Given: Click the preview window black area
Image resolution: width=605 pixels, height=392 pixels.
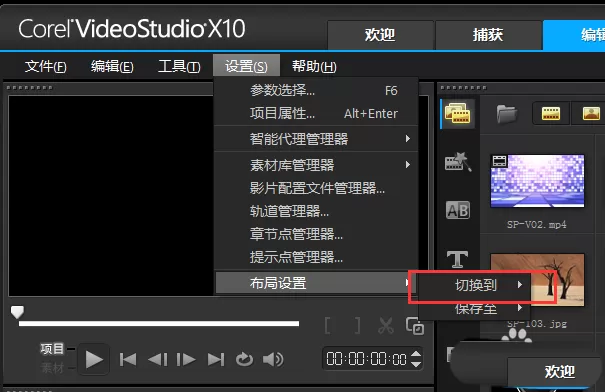Looking at the screenshot, I should click(111, 196).
